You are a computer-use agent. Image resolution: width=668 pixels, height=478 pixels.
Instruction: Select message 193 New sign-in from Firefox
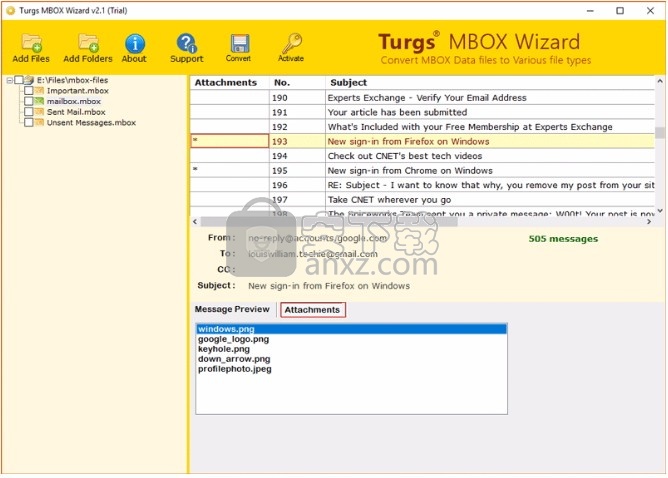coord(422,141)
